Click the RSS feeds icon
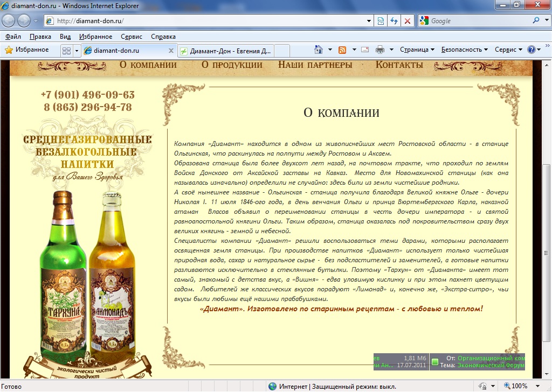The width and height of the screenshot is (552, 392). (x=342, y=50)
